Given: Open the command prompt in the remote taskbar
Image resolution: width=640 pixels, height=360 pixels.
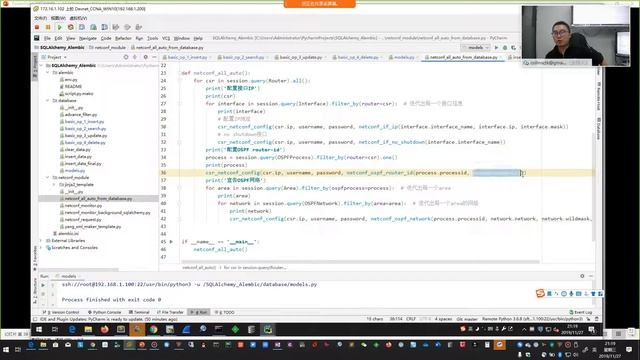Looking at the screenshot, I should (219, 329).
